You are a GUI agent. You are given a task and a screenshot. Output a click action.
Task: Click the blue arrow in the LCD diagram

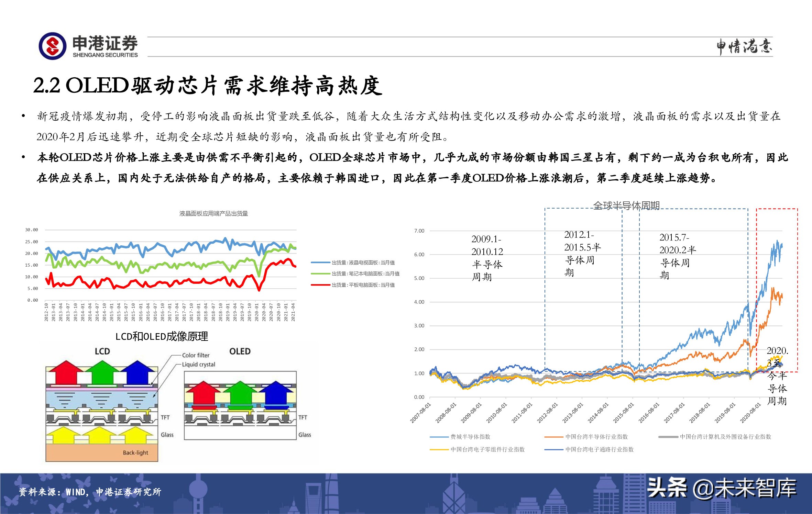[x=138, y=372]
